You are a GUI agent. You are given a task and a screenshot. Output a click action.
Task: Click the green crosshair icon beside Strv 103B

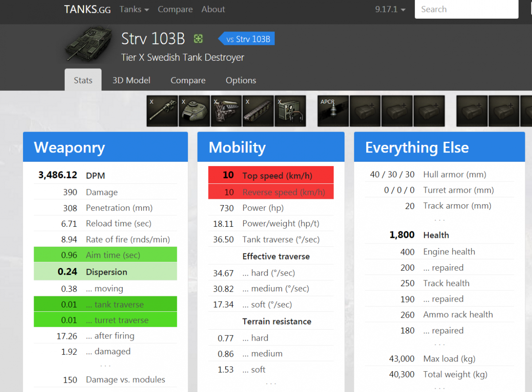[198, 39]
